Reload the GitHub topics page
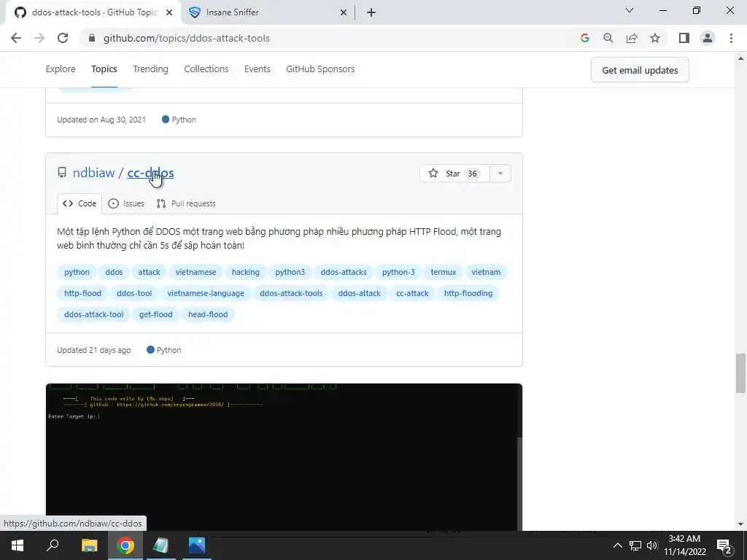Screen dimensions: 747x560 click(x=63, y=38)
